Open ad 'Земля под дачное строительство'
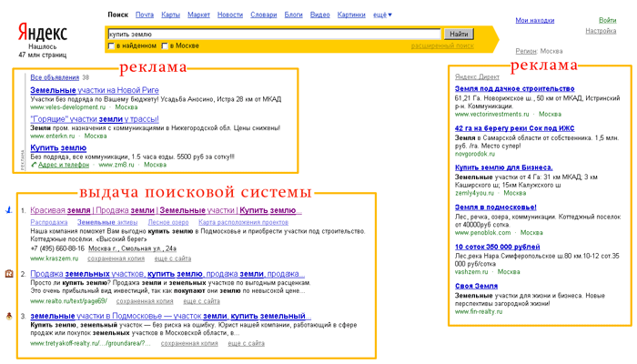Image resolution: width=637 pixels, height=364 pixels. (x=515, y=88)
